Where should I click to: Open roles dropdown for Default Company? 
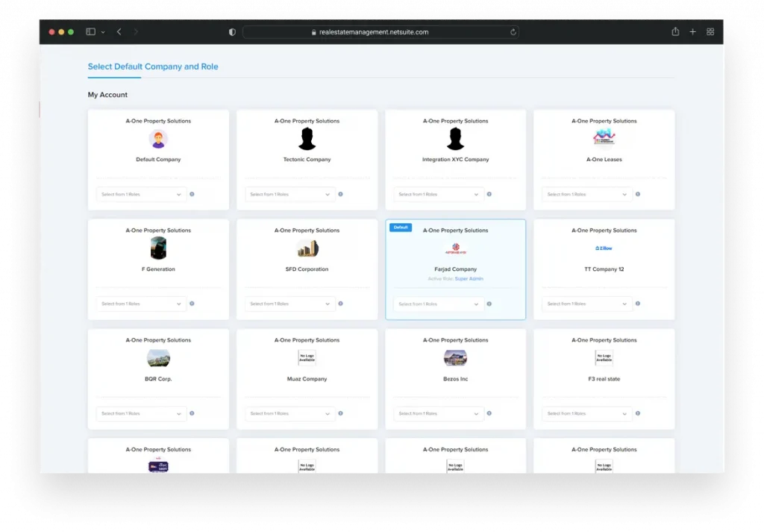click(141, 194)
